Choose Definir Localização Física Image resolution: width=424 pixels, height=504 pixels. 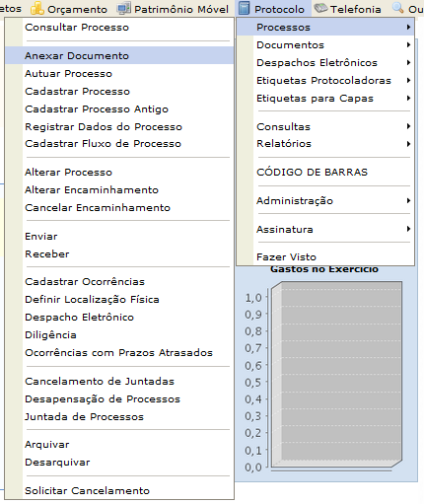(x=119, y=299)
